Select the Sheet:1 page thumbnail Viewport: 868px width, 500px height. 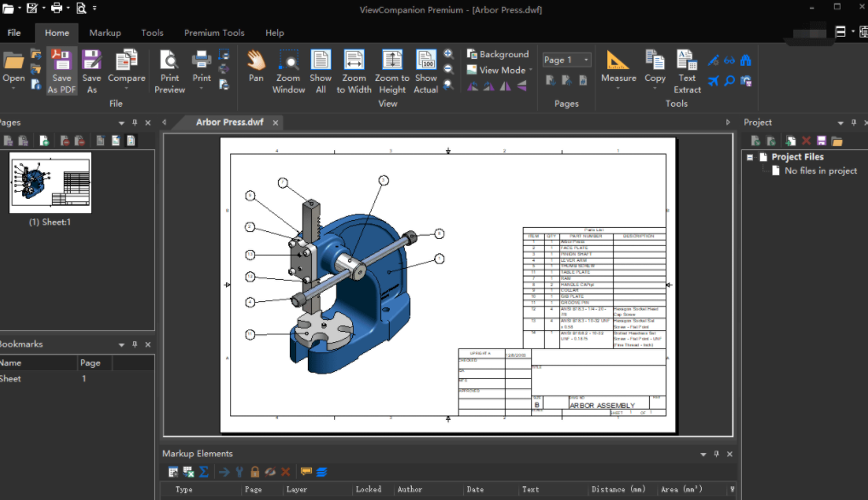click(50, 183)
